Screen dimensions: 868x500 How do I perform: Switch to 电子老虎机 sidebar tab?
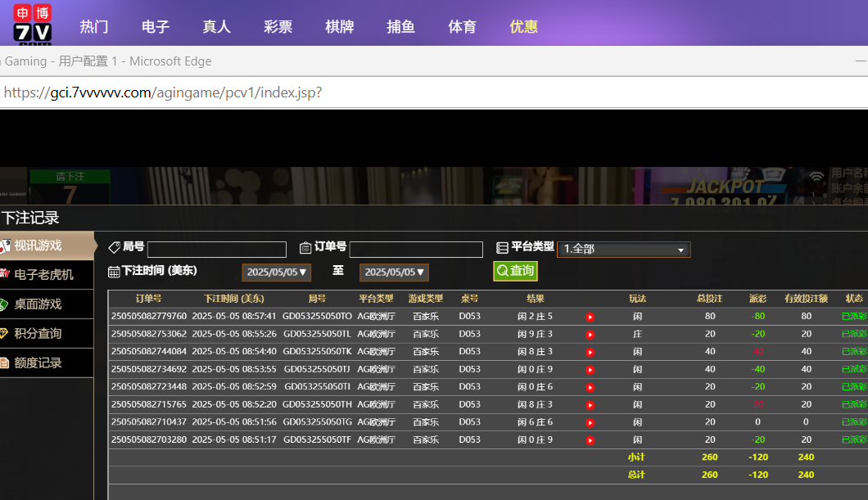pos(43,274)
